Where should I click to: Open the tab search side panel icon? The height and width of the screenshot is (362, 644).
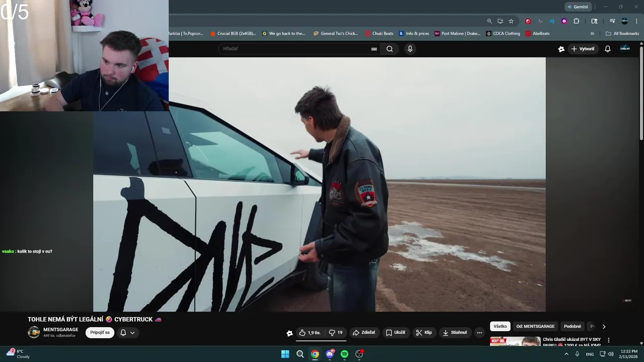pyautogui.click(x=594, y=21)
